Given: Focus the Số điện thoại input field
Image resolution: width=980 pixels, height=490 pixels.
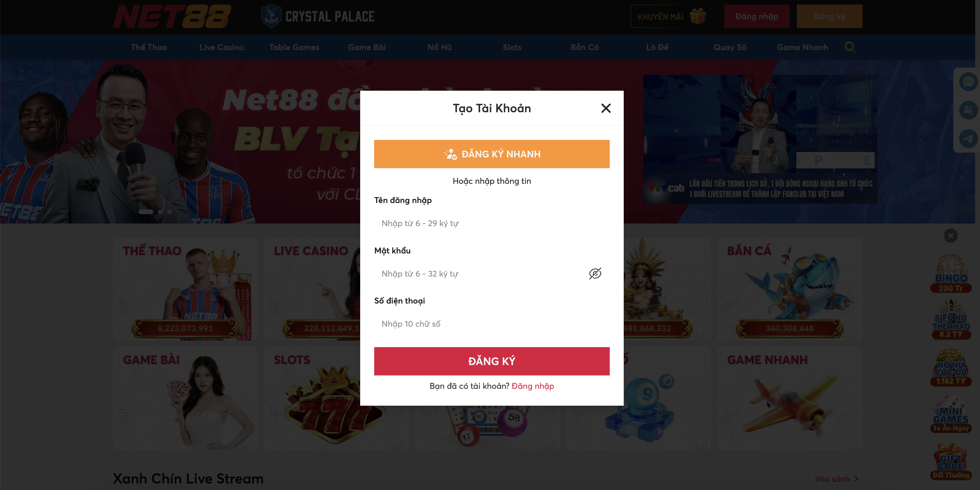Looking at the screenshot, I should (x=492, y=324).
